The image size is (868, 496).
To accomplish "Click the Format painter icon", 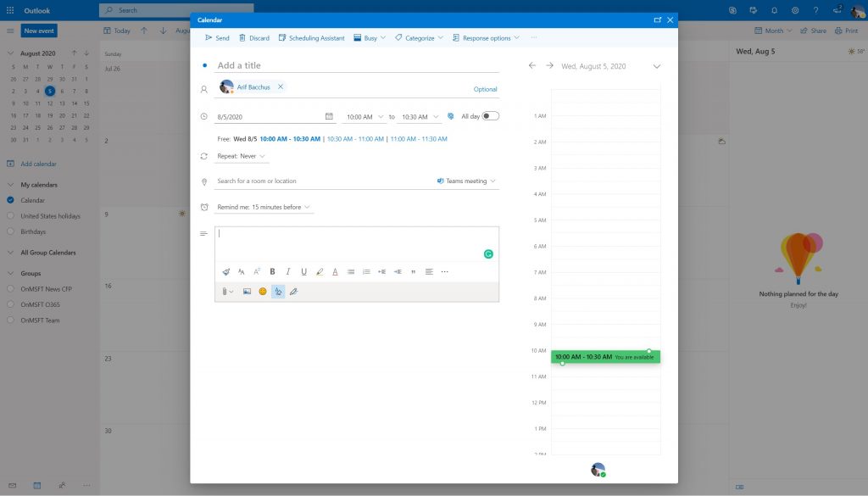I will pos(225,272).
